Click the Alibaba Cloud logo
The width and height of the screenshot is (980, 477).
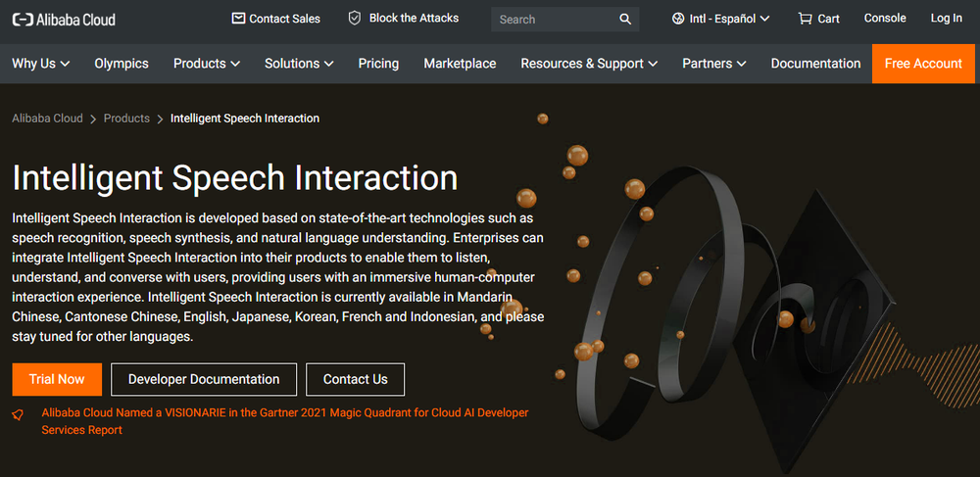coord(64,20)
